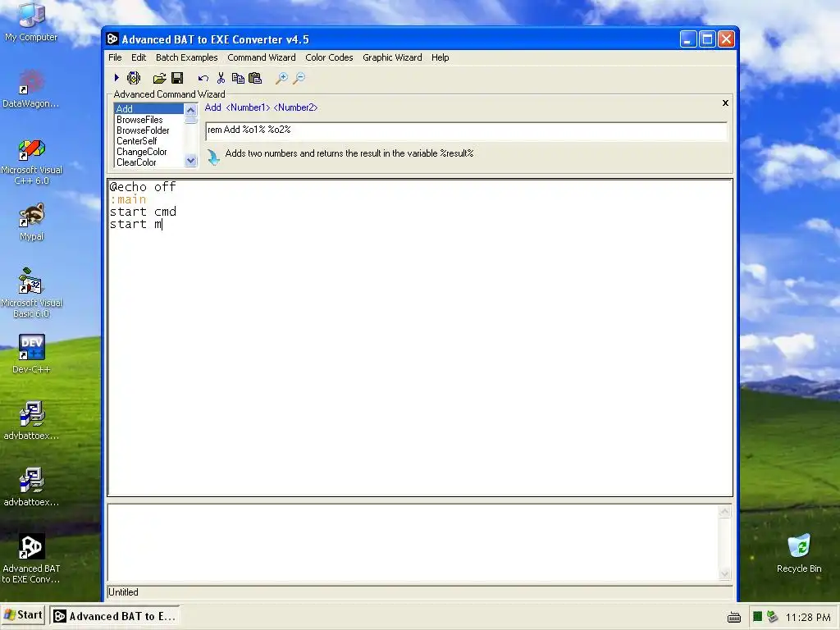Click the Add <Number1> <Number2> syntax text

(x=261, y=107)
